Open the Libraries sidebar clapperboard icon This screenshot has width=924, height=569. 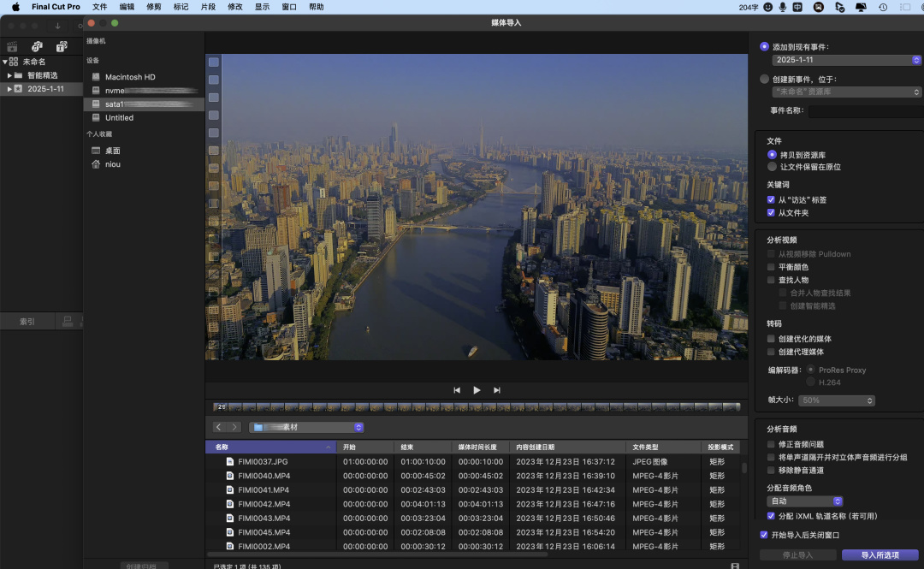coord(12,46)
